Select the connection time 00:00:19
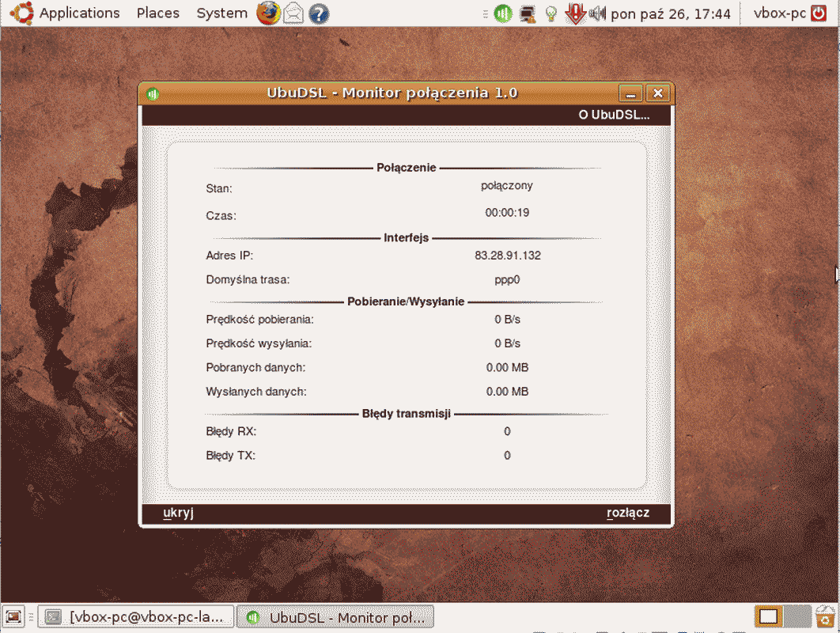 coord(507,212)
